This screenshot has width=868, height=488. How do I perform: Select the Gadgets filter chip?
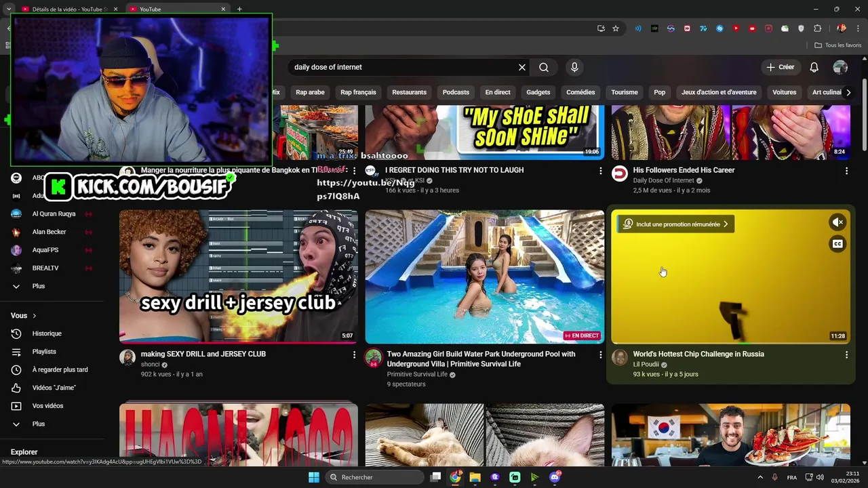pyautogui.click(x=538, y=92)
